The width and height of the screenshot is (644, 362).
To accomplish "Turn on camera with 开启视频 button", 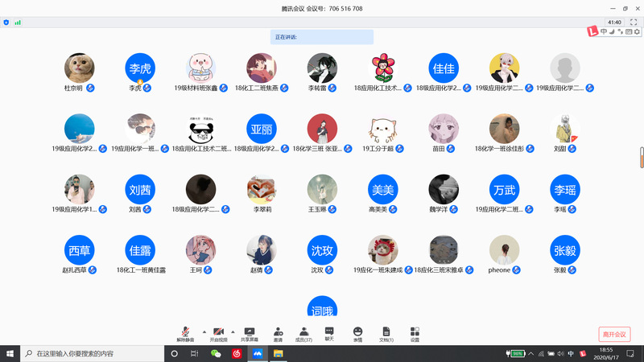I will [x=219, y=332].
